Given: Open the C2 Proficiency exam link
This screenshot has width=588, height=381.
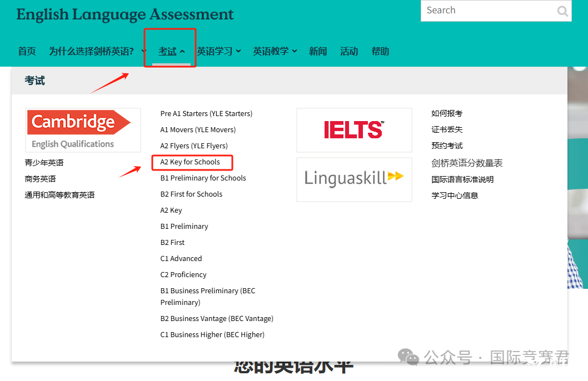Looking at the screenshot, I should (x=183, y=274).
